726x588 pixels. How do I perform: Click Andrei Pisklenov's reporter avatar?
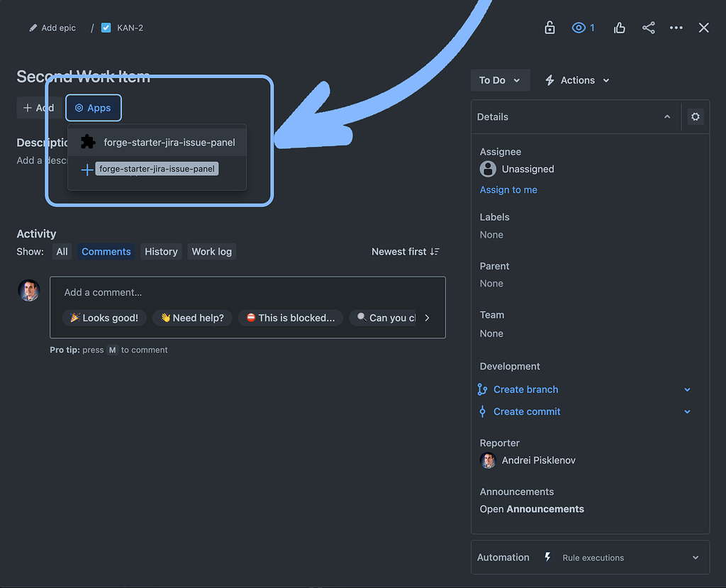point(487,460)
